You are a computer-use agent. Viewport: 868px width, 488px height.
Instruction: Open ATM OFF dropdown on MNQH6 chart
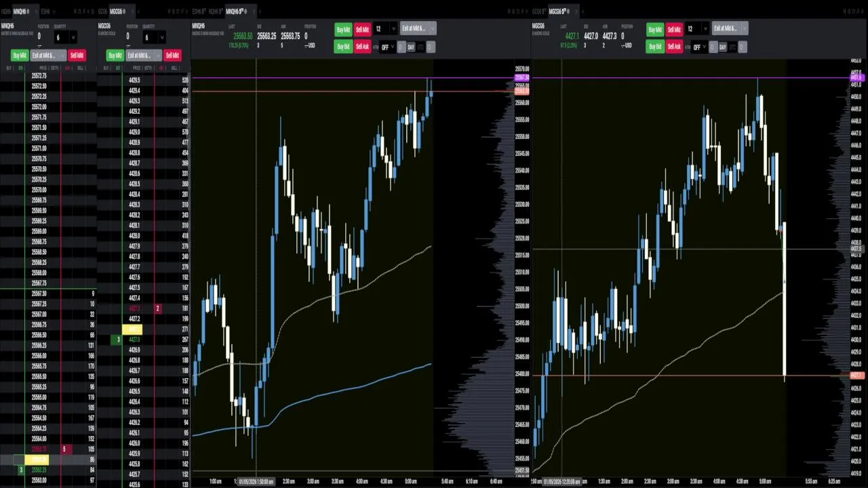[387, 47]
